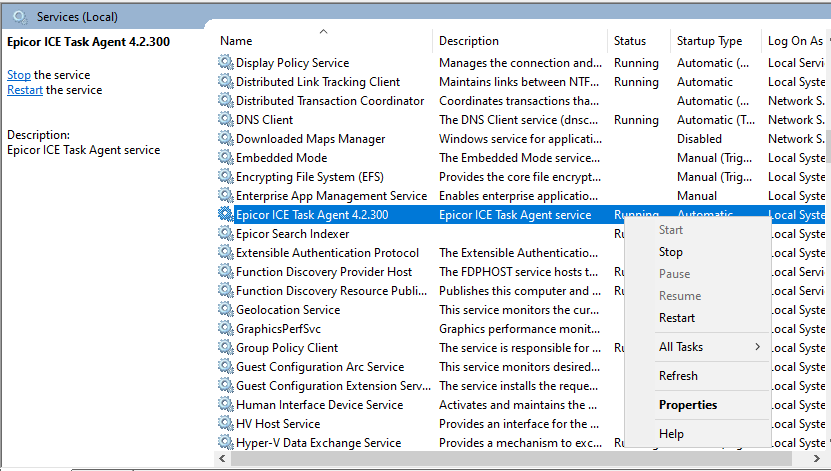Image resolution: width=831 pixels, height=471 pixels.
Task: Click the Guest Configuration Extension Service gear icon
Action: pos(226,386)
